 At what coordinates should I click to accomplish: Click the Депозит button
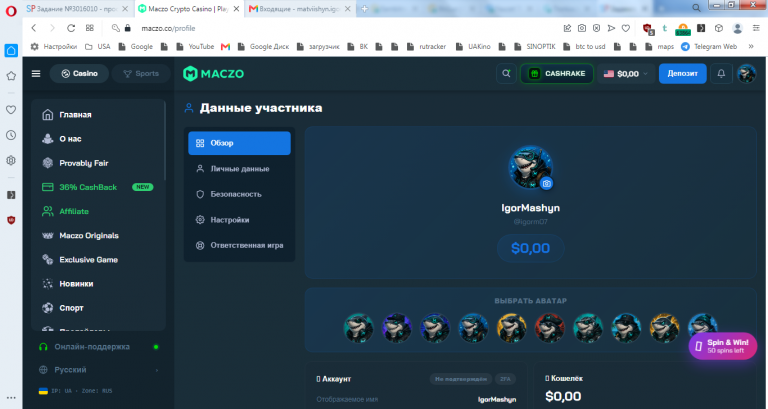tap(682, 73)
